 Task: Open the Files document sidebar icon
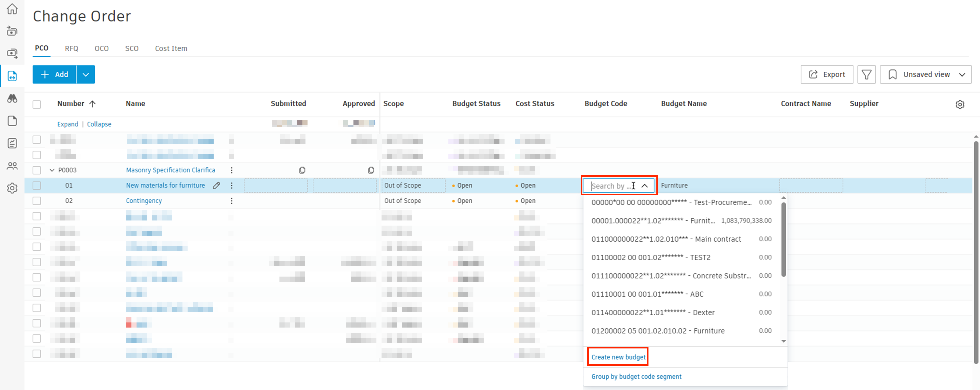[x=12, y=121]
